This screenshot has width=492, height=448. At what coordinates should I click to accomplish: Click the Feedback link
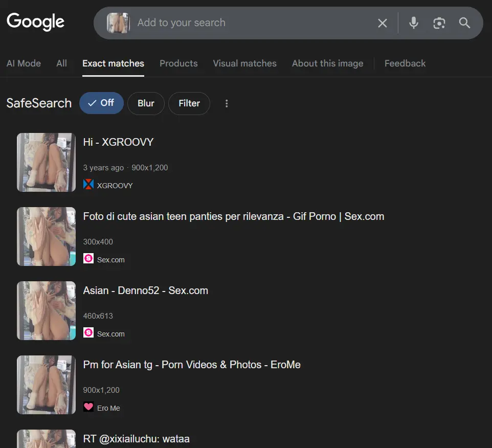405,63
